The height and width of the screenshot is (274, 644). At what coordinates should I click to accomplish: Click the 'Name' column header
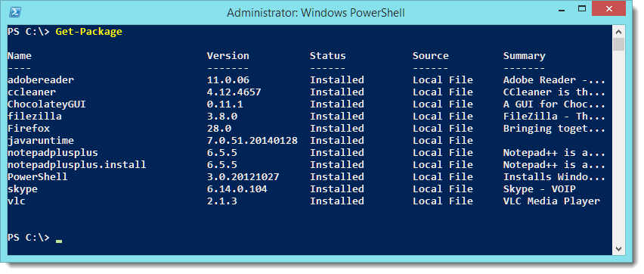coord(20,55)
